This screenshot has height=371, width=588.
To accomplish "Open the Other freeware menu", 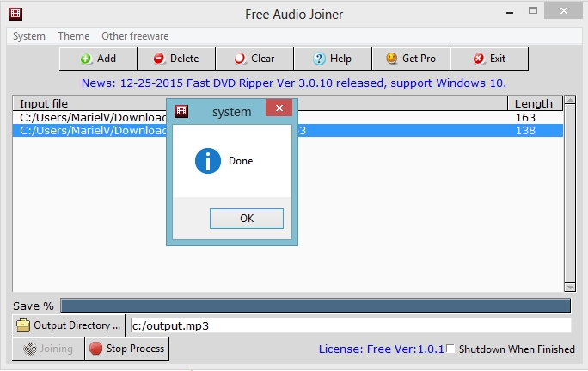I will click(x=135, y=36).
